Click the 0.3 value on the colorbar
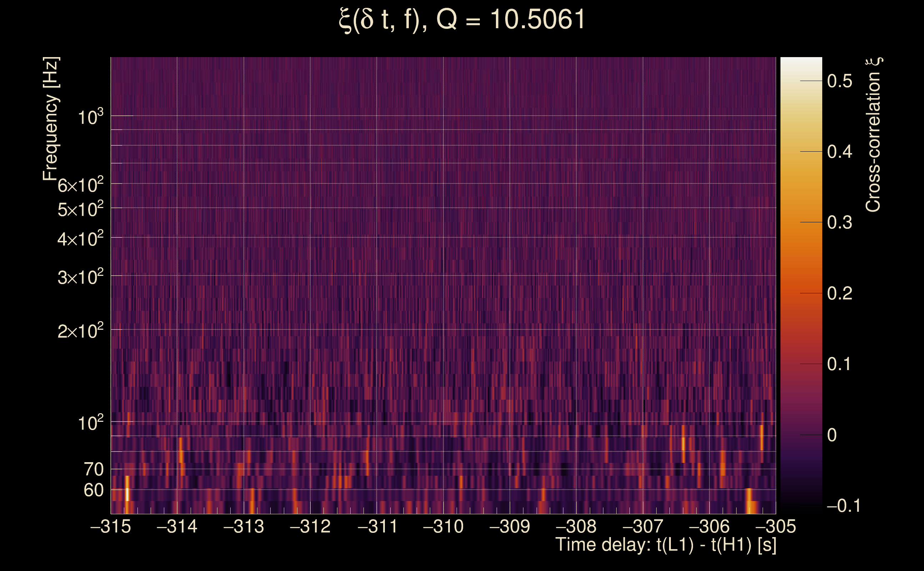The image size is (924, 571). pos(839,222)
